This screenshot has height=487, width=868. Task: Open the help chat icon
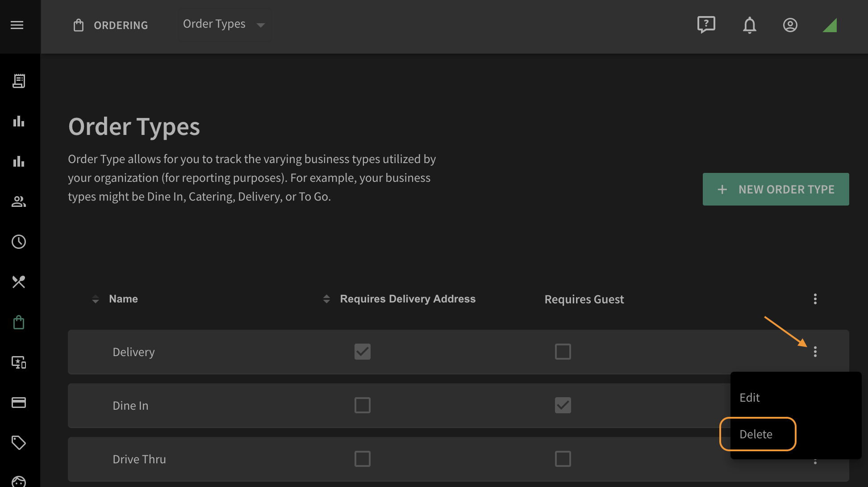coord(706,25)
